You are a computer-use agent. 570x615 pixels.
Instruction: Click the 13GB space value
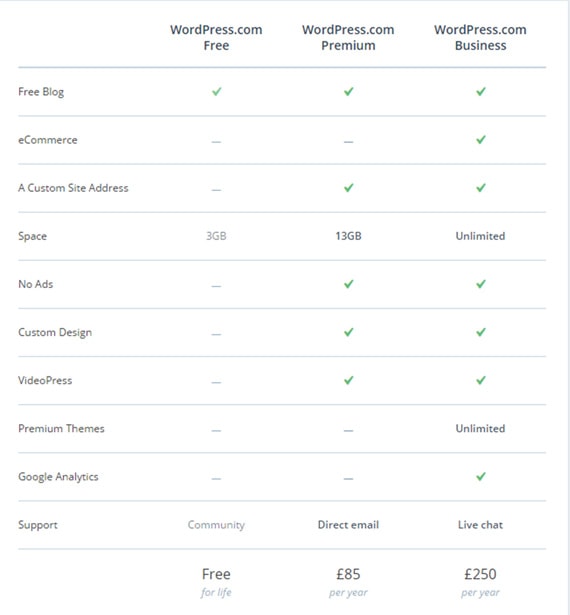click(x=348, y=236)
